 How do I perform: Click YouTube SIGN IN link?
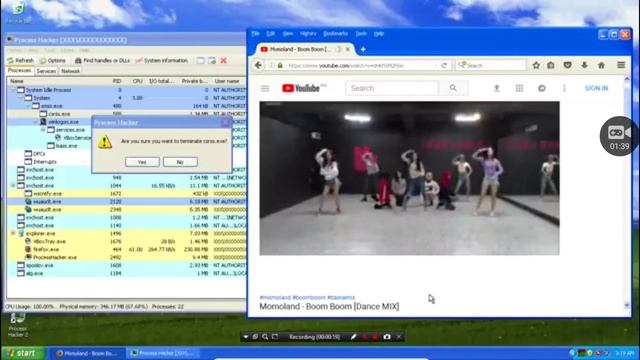pyautogui.click(x=596, y=88)
